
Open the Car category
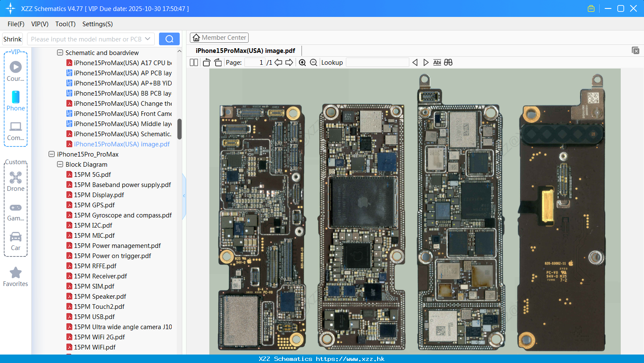pyautogui.click(x=16, y=241)
